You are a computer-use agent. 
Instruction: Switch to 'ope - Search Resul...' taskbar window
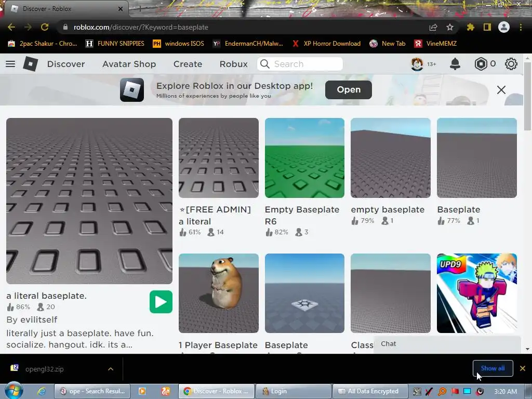tap(92, 391)
